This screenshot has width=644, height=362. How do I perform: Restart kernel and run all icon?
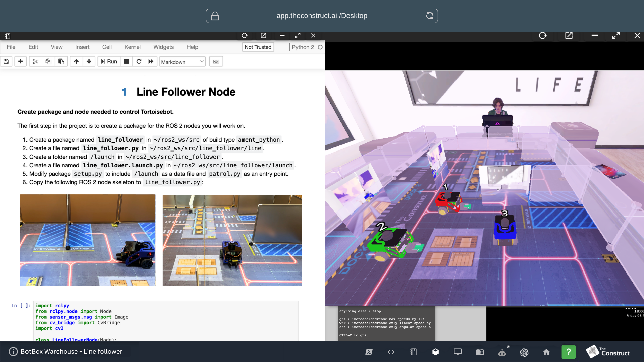coord(151,62)
